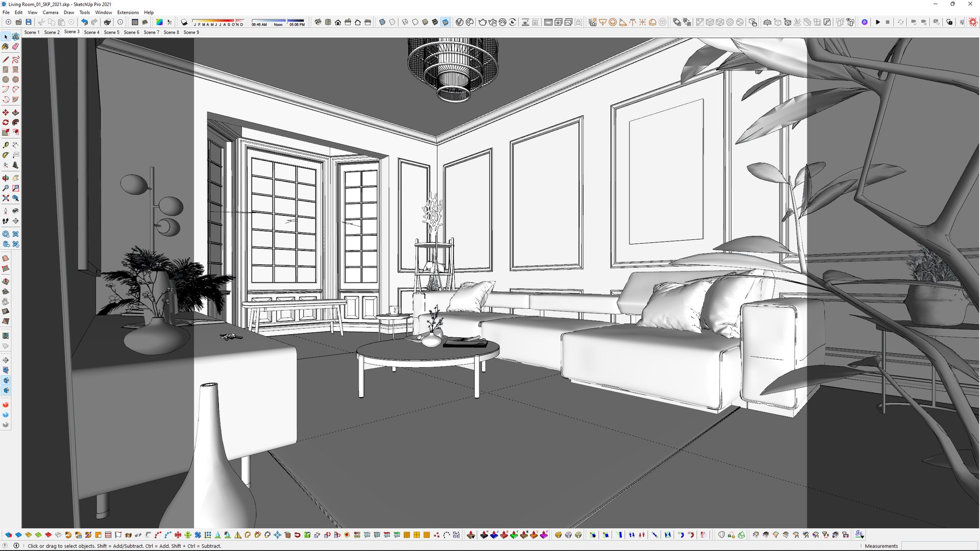This screenshot has height=551, width=980.
Task: Toggle the X-Ray face style
Action: pyautogui.click(x=382, y=22)
